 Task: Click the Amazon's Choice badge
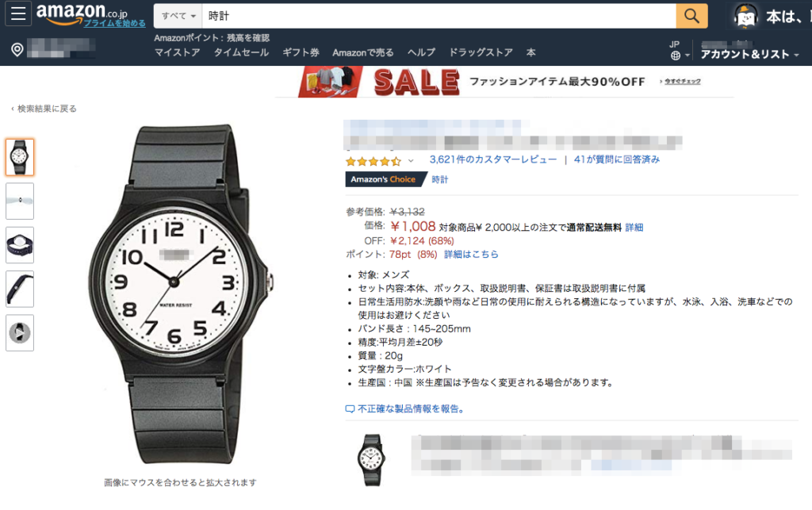384,179
